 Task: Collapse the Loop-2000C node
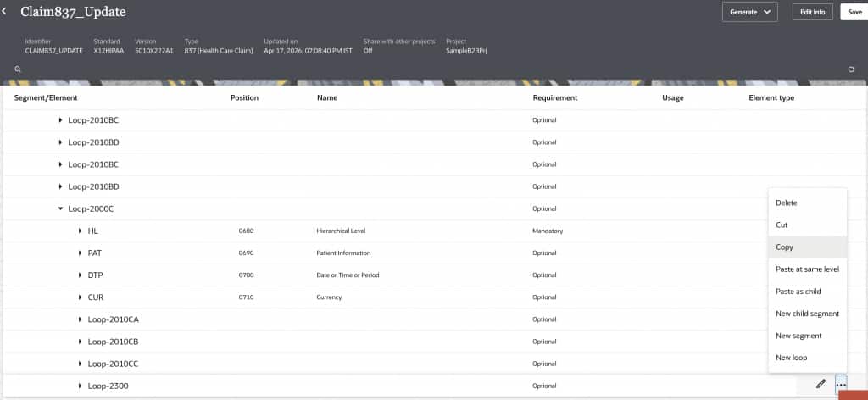pyautogui.click(x=60, y=208)
